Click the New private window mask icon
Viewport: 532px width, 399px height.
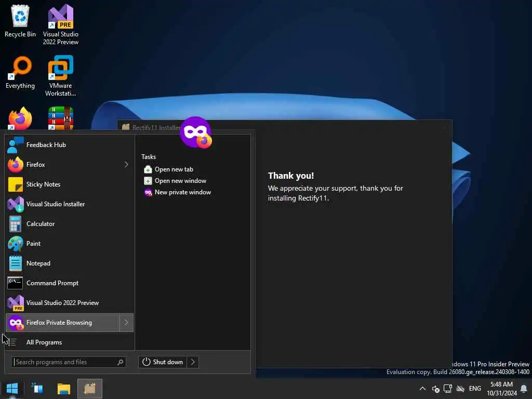(148, 192)
